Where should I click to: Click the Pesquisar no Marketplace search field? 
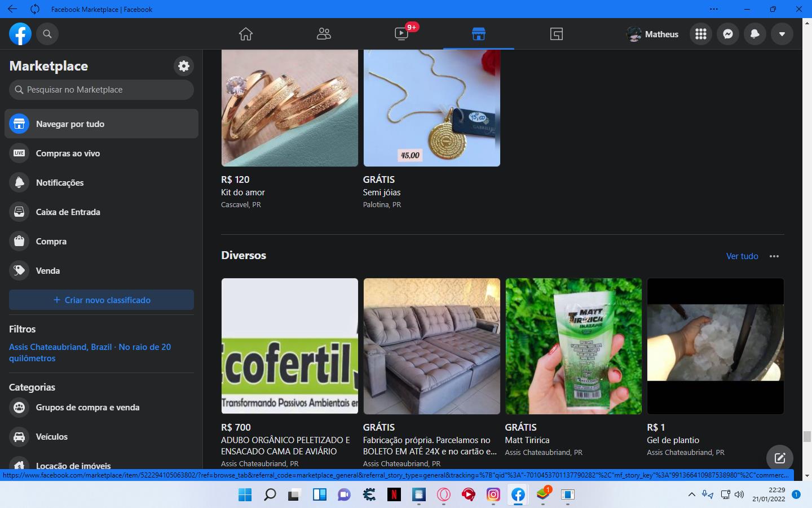tap(101, 90)
